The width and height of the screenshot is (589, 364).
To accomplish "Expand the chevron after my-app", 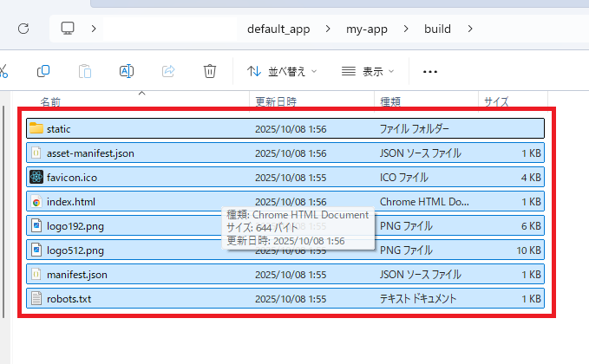I will click(406, 29).
